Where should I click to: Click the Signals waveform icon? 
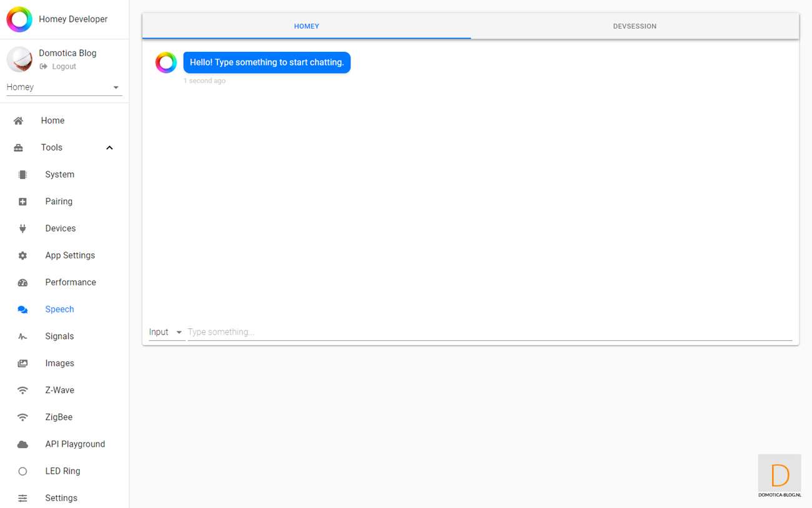click(x=22, y=336)
